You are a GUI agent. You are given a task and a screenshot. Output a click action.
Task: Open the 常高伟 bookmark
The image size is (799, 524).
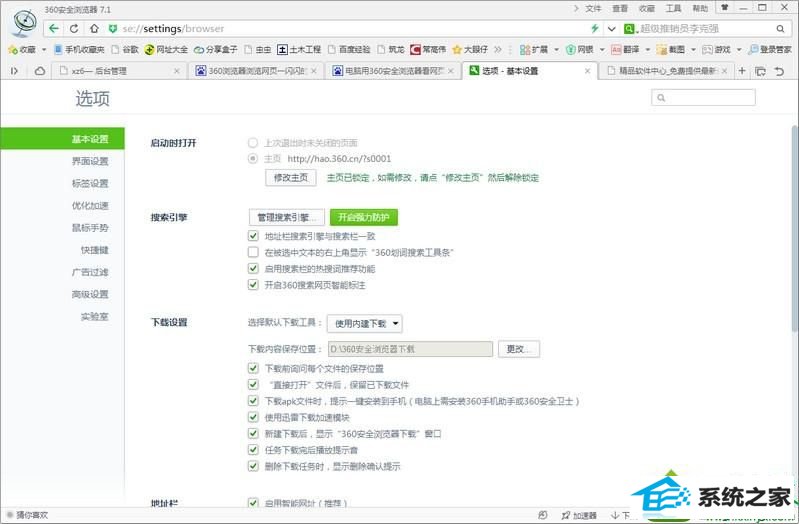[x=428, y=49]
